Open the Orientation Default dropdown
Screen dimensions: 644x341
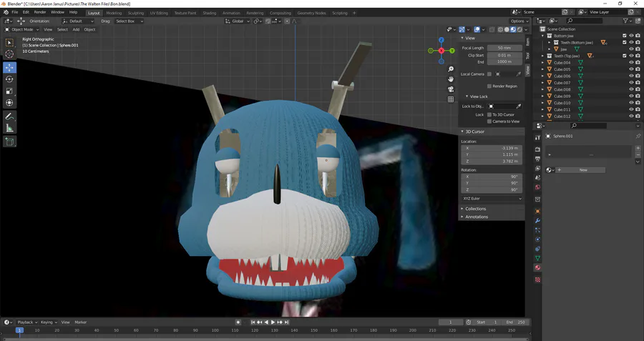(77, 21)
